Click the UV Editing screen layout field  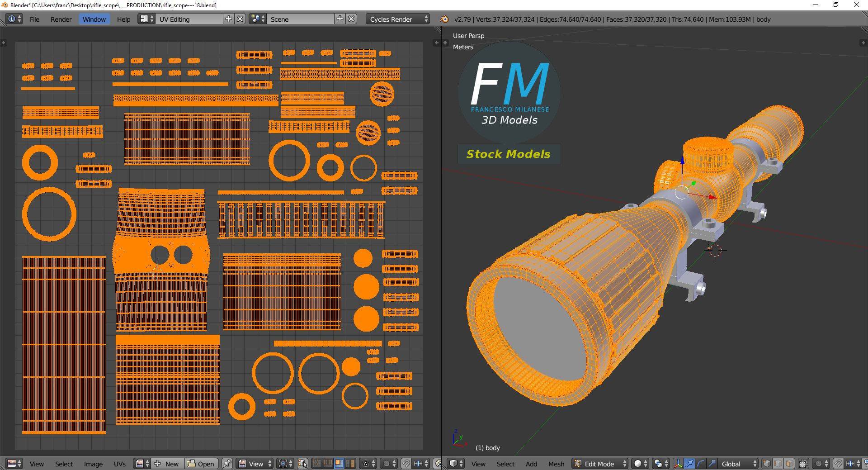point(189,19)
